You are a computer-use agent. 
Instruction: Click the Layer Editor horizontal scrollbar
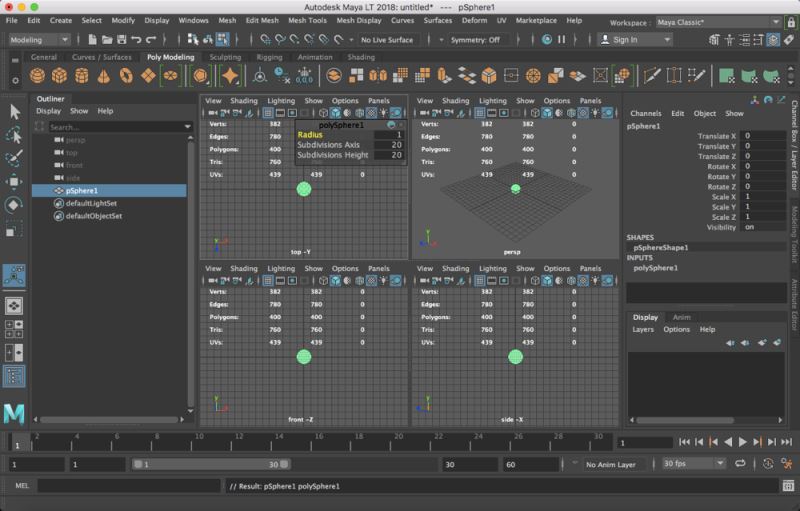(x=684, y=420)
